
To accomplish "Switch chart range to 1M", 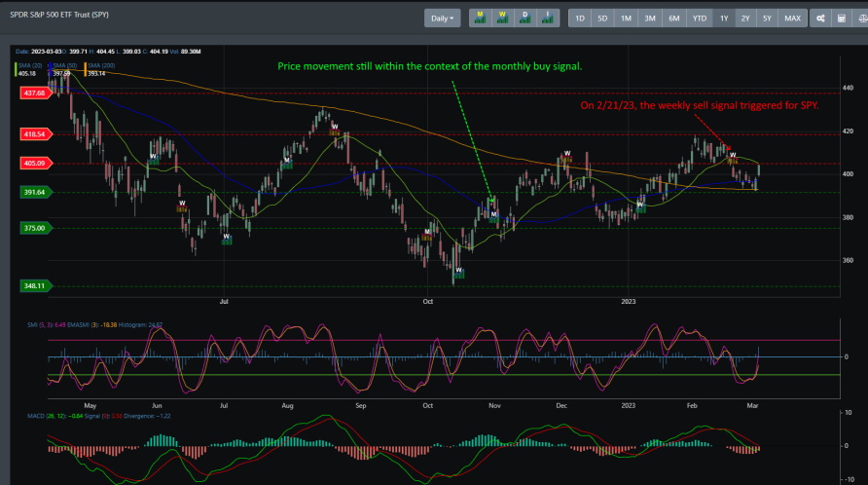I will 626,19.
